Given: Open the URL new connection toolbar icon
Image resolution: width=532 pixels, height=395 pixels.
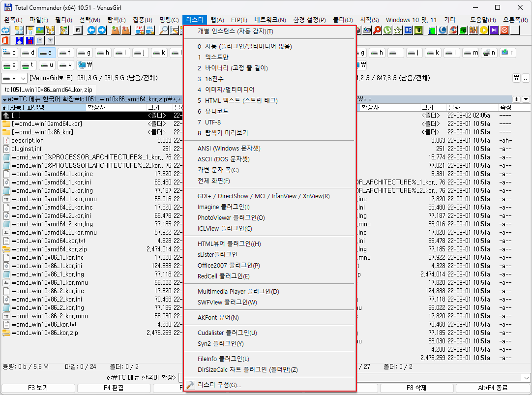Looking at the screenshot, I should (150, 30).
